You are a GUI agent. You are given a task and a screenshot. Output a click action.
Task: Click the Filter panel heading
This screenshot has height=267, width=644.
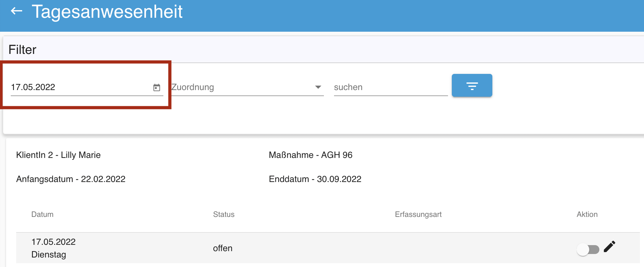(x=22, y=50)
